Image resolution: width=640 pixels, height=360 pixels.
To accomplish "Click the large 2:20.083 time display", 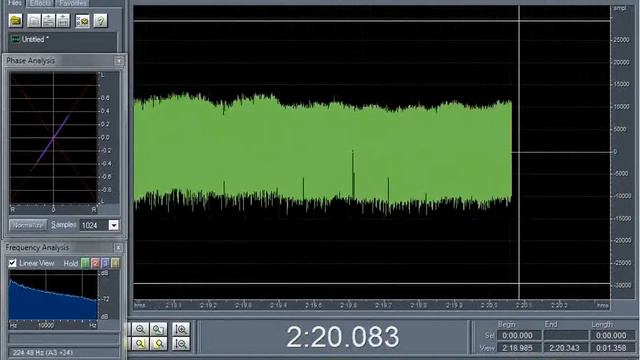I will tap(342, 337).
